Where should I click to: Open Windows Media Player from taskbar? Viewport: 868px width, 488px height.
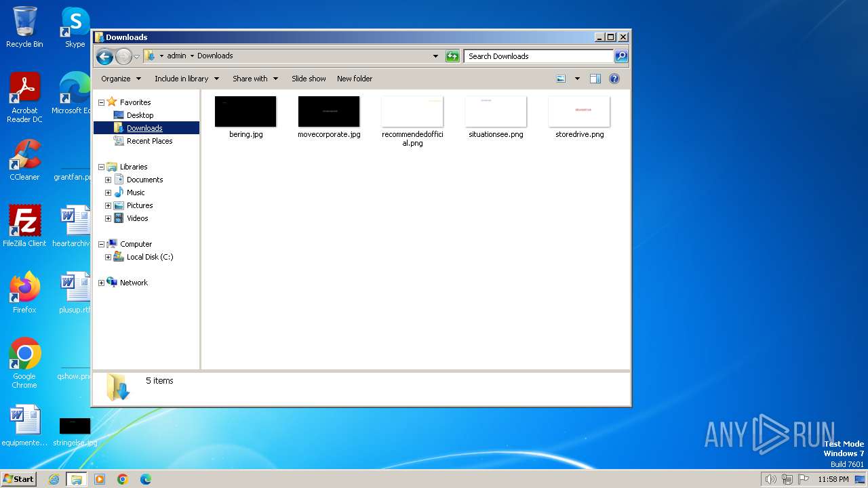tap(100, 479)
